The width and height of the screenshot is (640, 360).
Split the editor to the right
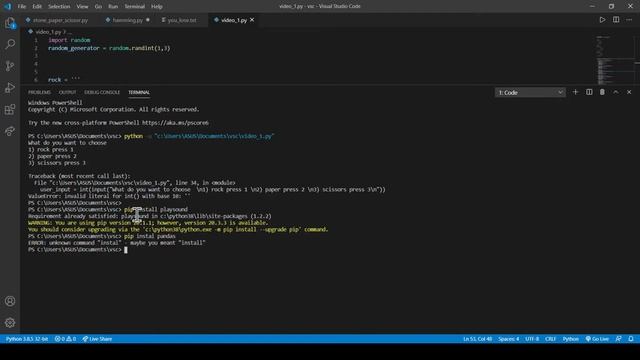tap(616, 20)
